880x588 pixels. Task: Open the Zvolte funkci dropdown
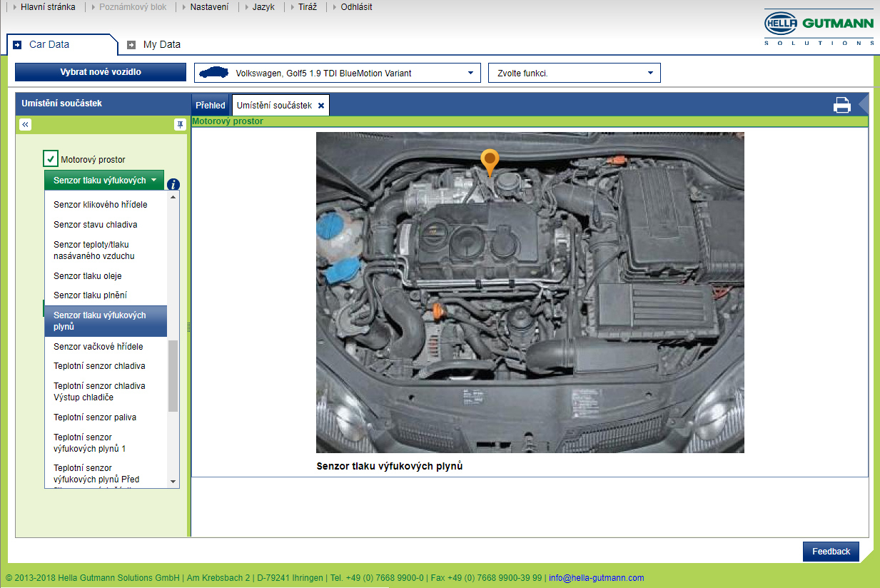click(x=575, y=73)
